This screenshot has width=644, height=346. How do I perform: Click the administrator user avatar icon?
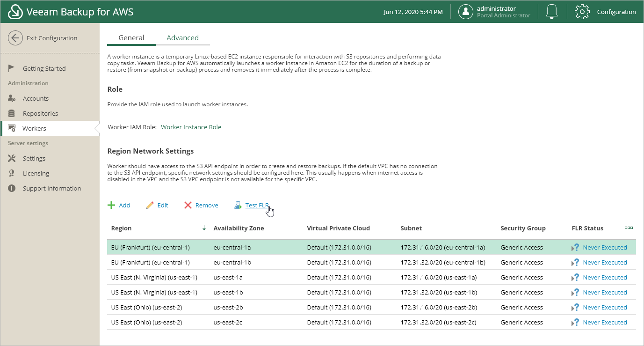pyautogui.click(x=466, y=12)
